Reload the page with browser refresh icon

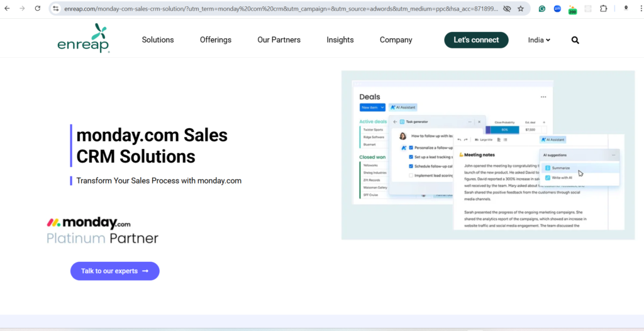(37, 9)
